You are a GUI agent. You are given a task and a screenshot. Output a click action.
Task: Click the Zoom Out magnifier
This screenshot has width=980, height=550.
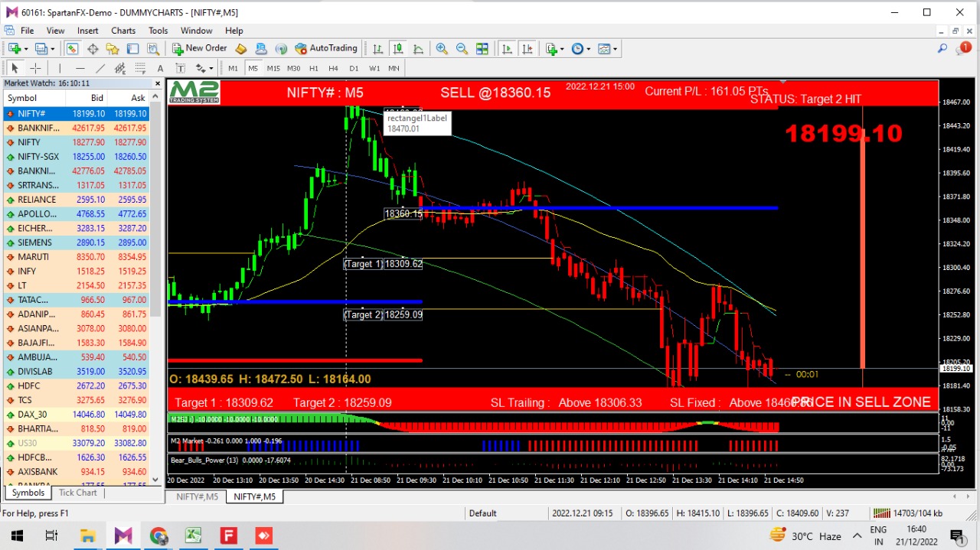point(462,48)
